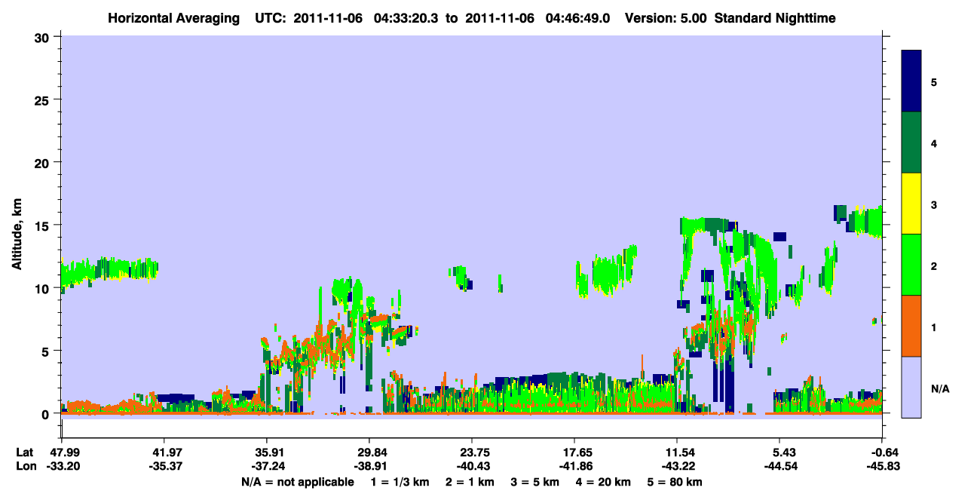Click longitude value -41.86

[x=574, y=467]
